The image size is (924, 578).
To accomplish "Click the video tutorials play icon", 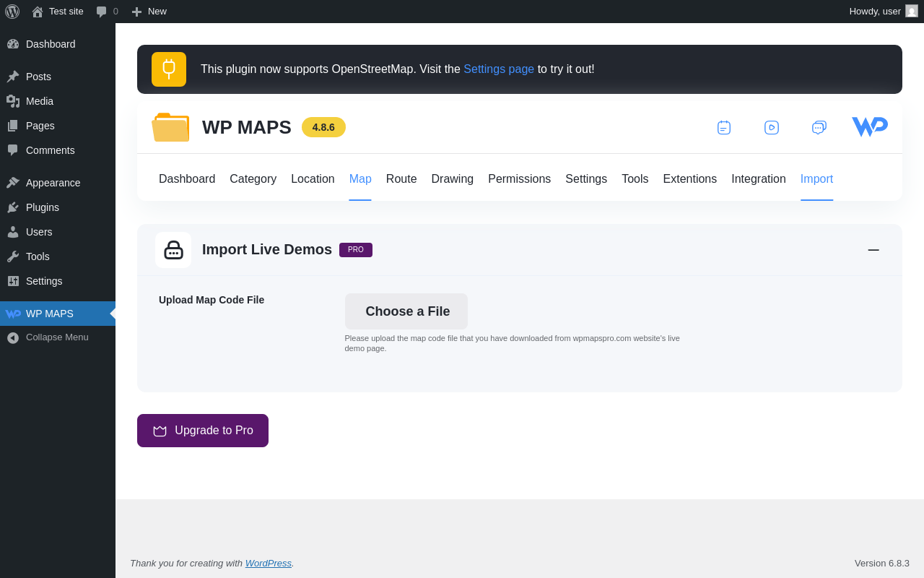I will 771,128.
